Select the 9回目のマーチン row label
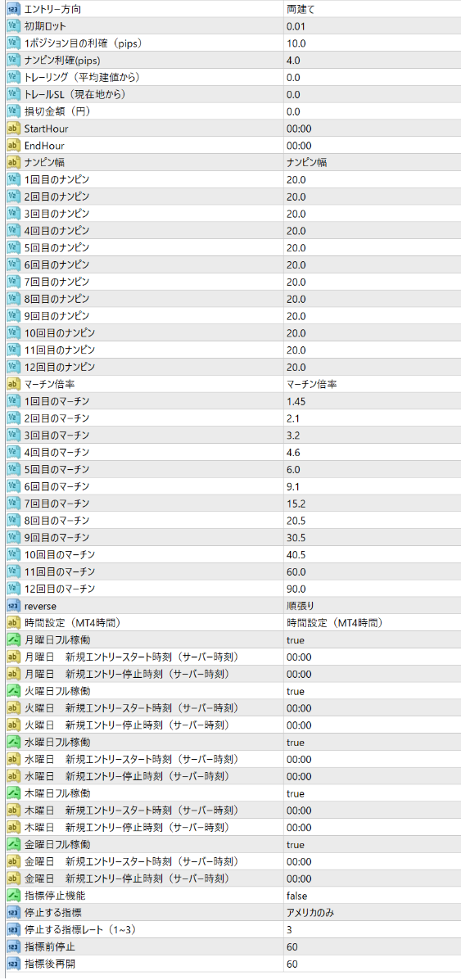This screenshot has width=461, height=980. pyautogui.click(x=57, y=538)
